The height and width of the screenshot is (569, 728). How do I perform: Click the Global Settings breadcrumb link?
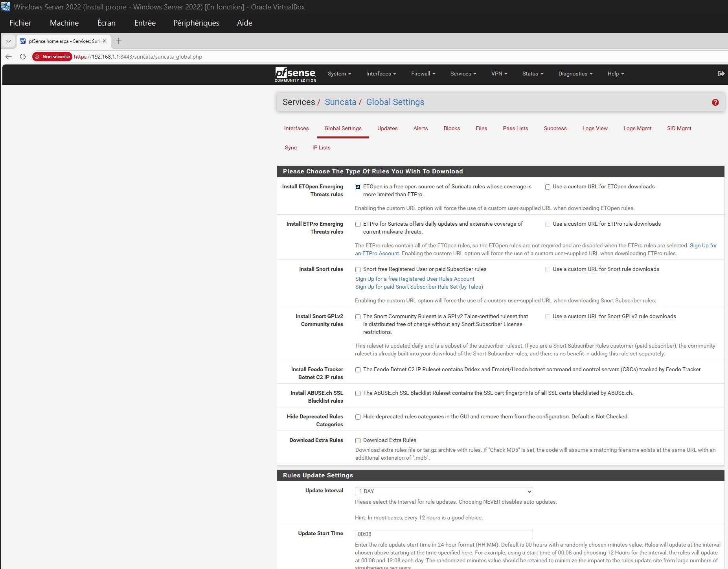point(395,102)
